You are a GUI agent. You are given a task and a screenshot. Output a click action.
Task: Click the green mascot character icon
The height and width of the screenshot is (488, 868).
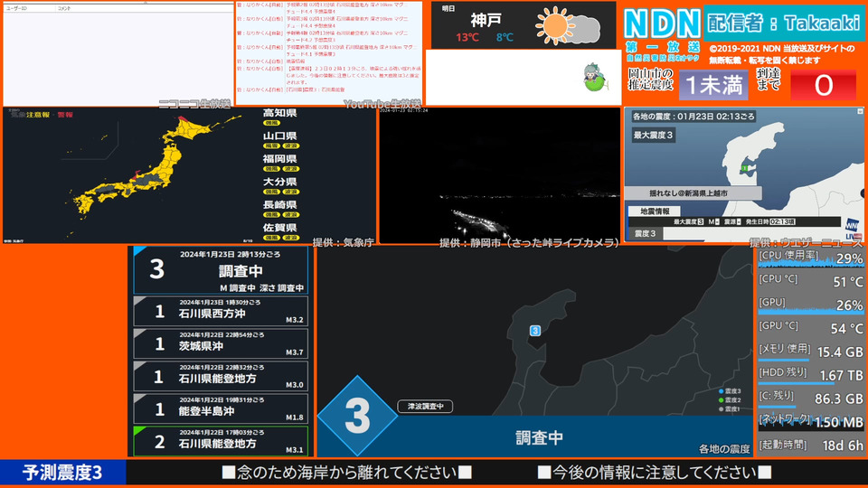(x=594, y=77)
